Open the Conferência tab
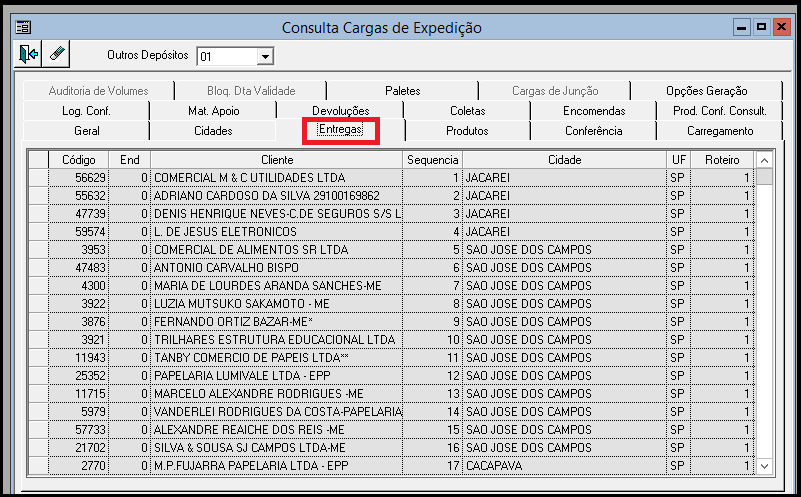801x497 pixels. (x=594, y=131)
